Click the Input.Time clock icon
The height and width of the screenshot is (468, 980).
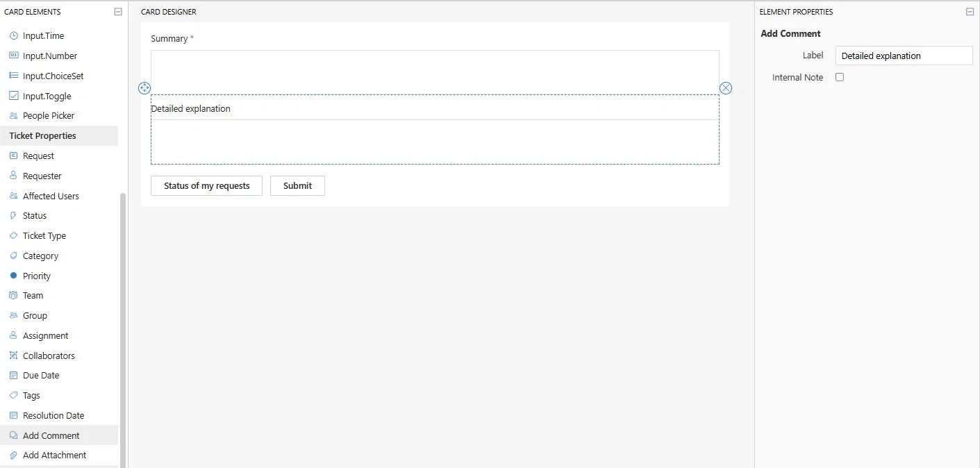[13, 35]
